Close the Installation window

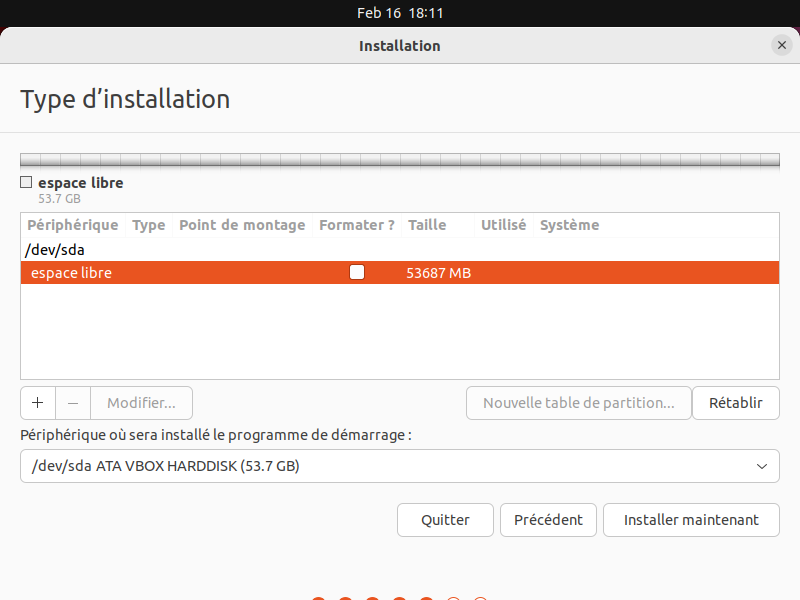click(x=781, y=45)
